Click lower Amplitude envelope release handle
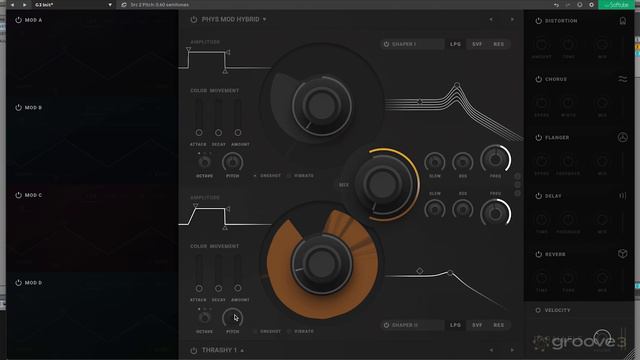This screenshot has height=360, width=640. [225, 227]
